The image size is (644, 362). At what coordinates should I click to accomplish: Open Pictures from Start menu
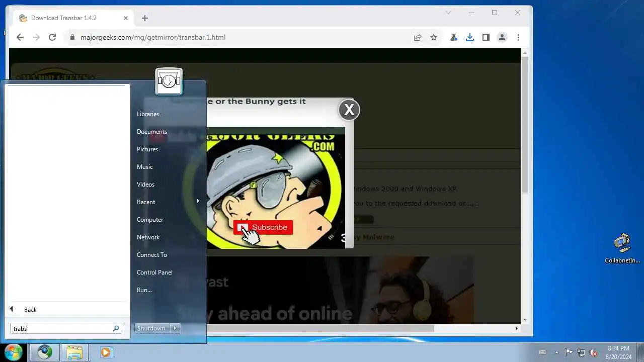[x=147, y=149]
